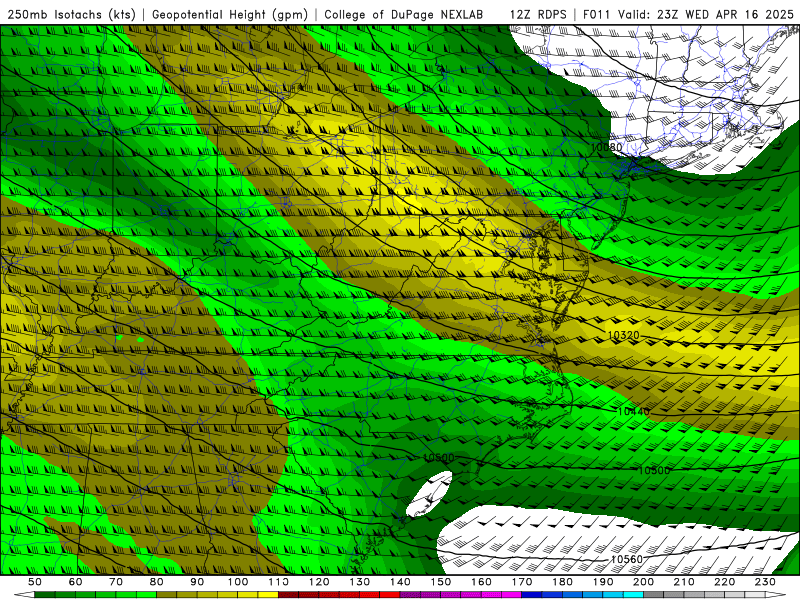Choose the 80 label on the legend
The image size is (800, 600).
pyautogui.click(x=157, y=582)
